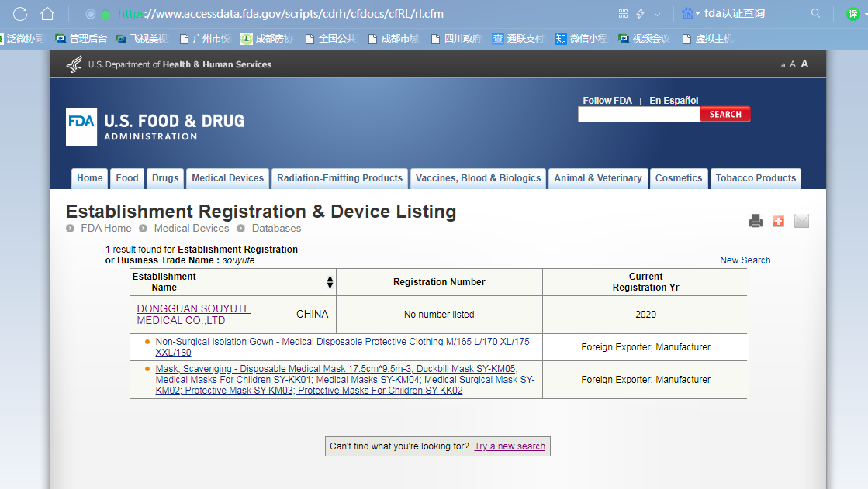Expand the address bar dropdown chevron
Image resolution: width=868 pixels, height=489 pixels.
pos(658,15)
